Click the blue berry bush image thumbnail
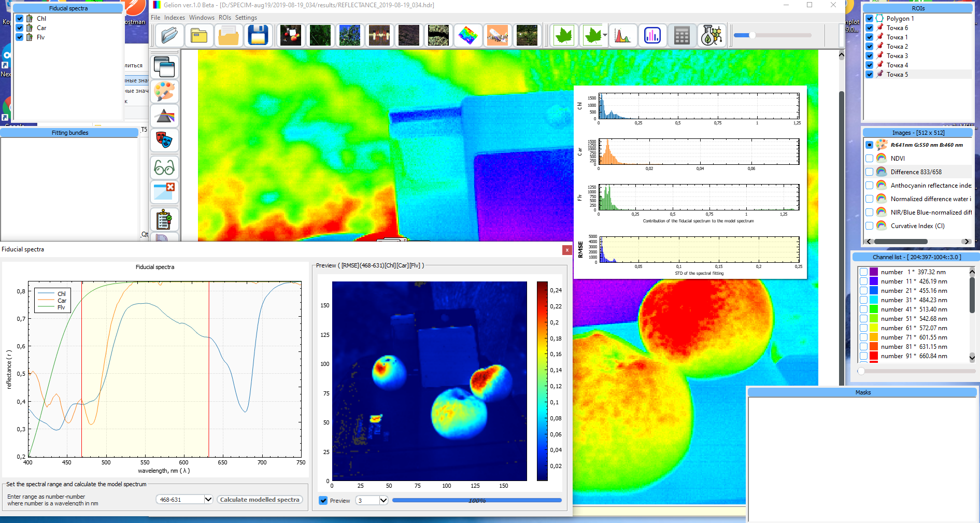Viewport: 980px width, 523px height. point(350,36)
